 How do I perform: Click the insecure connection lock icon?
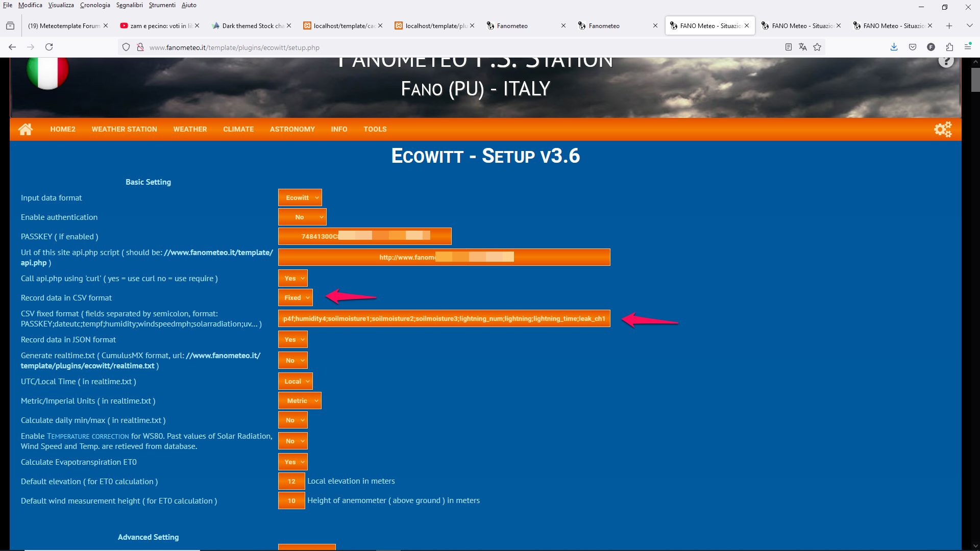pyautogui.click(x=140, y=47)
